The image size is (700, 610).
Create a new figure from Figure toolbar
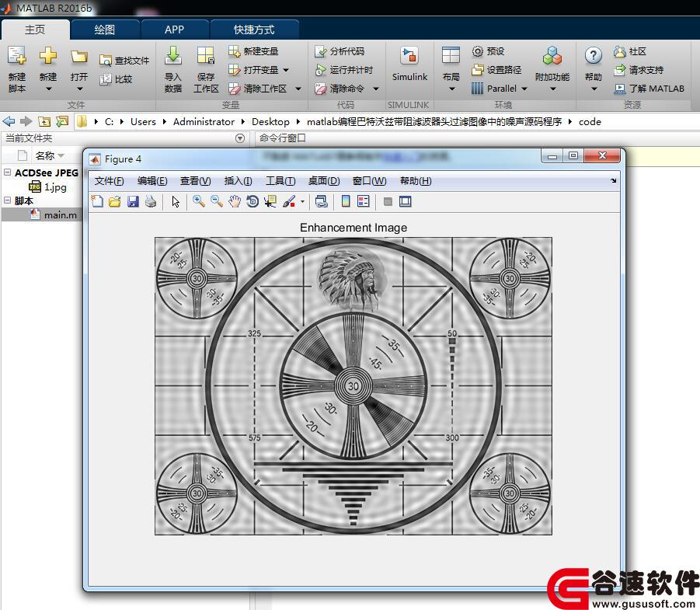[97, 201]
